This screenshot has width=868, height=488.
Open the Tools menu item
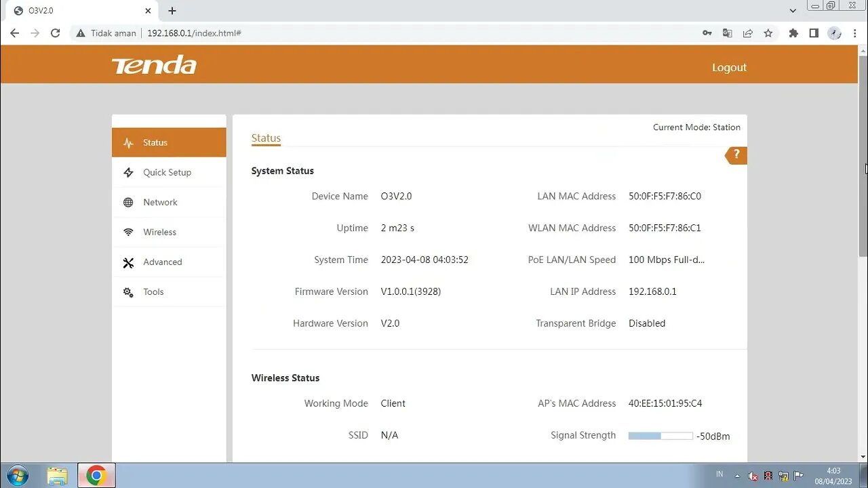coord(169,291)
